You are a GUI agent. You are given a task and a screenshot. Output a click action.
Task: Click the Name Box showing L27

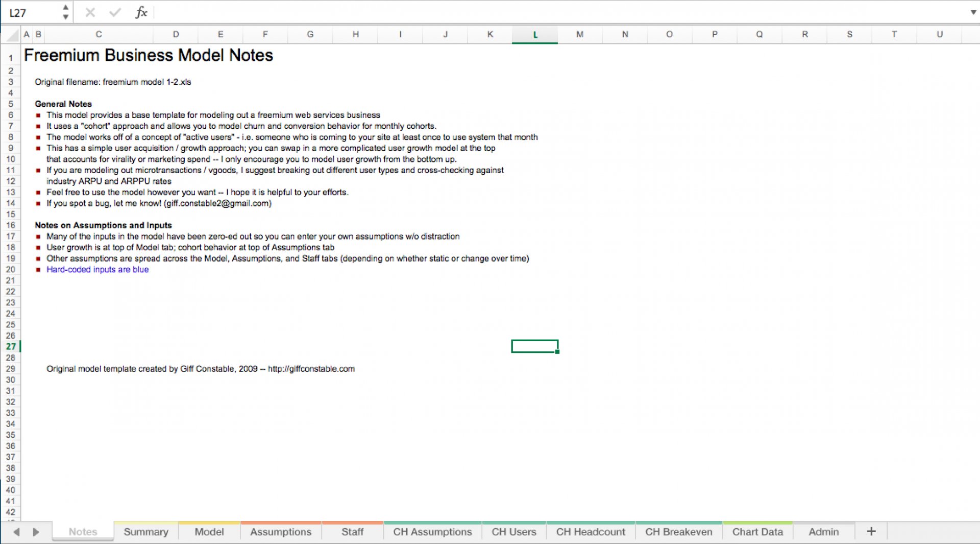click(32, 13)
